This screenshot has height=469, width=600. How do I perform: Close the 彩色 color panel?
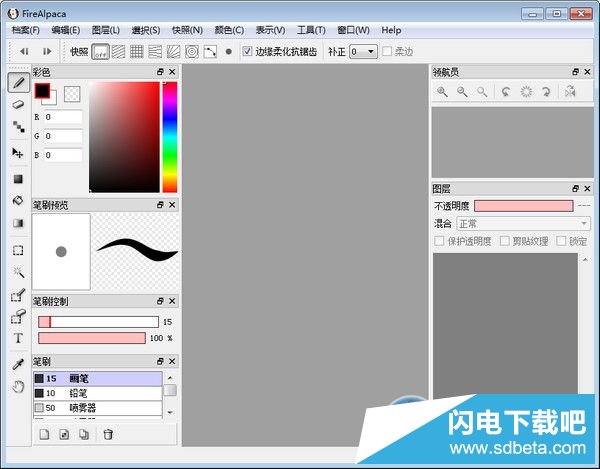pos(172,72)
